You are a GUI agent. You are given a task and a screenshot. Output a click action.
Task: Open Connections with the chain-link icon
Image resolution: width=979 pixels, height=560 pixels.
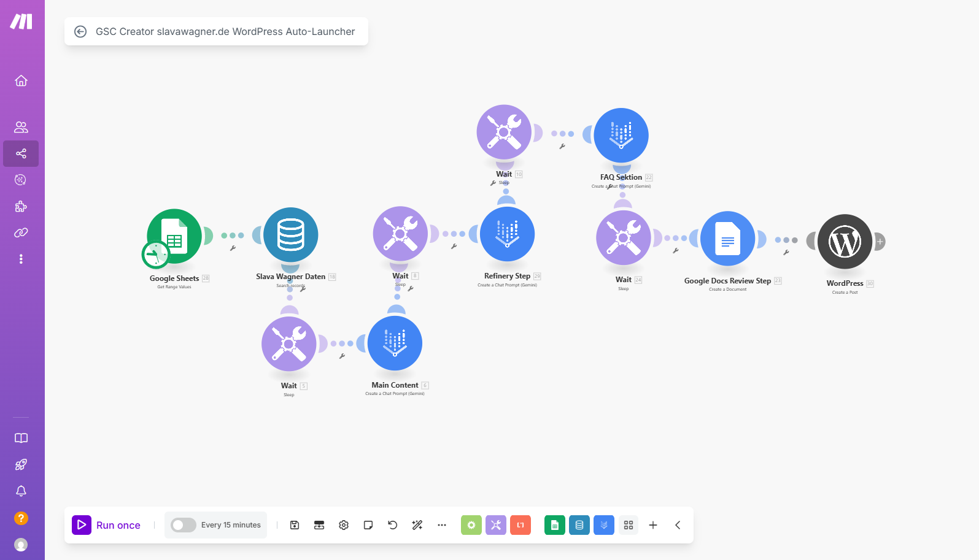(x=21, y=232)
